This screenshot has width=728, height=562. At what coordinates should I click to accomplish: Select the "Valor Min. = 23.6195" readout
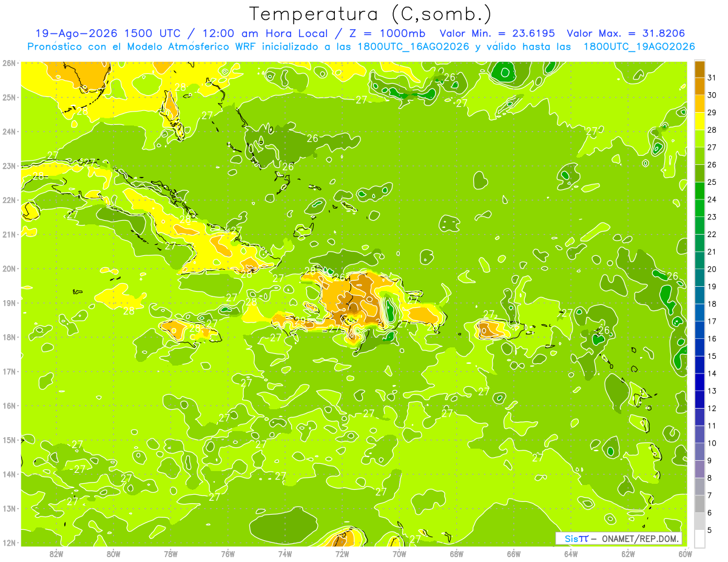pyautogui.click(x=497, y=33)
